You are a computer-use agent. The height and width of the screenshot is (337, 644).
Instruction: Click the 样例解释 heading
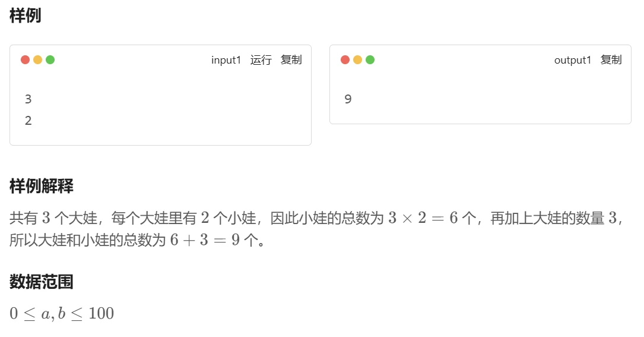(42, 186)
